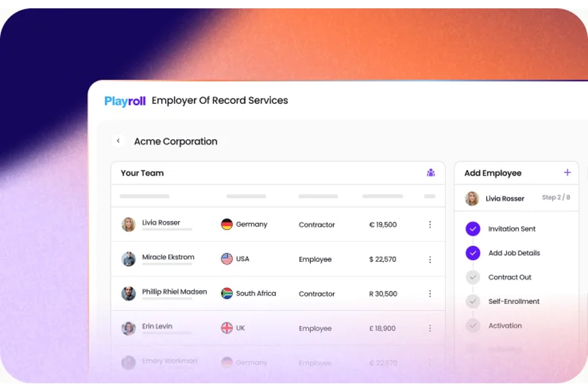Screen dimensions: 588x392
Task: Click Employer Of Record Services heading
Action: [x=220, y=100]
